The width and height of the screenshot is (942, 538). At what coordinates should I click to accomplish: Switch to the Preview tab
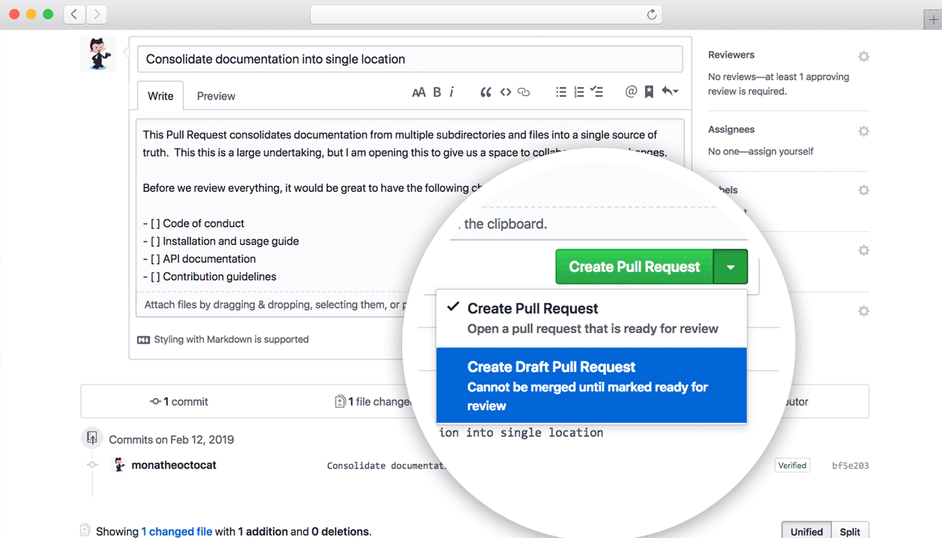point(216,96)
